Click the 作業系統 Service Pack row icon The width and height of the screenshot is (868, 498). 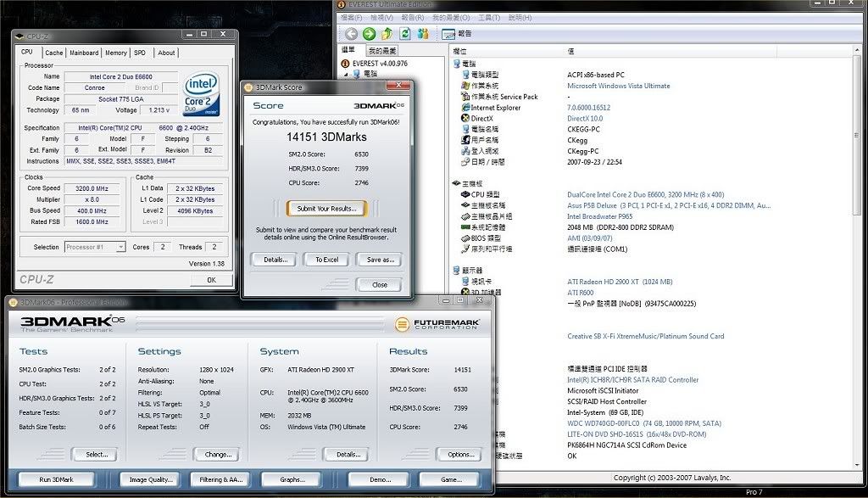[x=465, y=97]
